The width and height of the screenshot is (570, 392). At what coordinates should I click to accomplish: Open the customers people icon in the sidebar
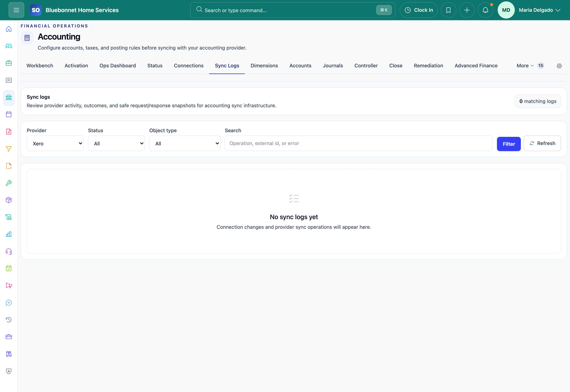9,46
